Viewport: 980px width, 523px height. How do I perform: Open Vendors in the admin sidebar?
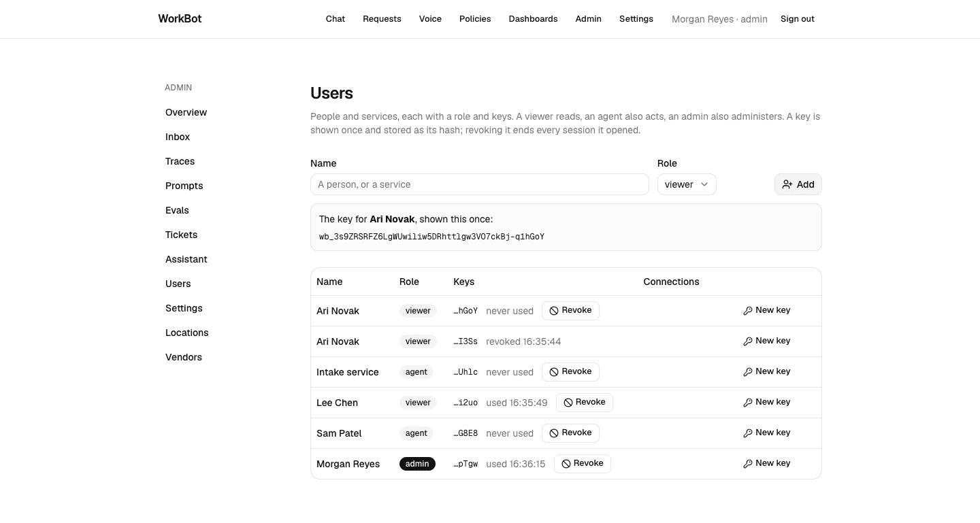pos(184,357)
